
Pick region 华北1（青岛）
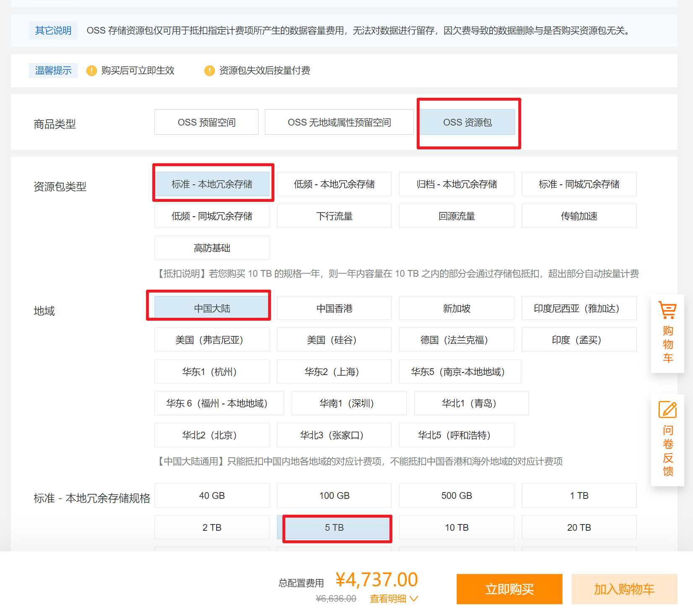click(471, 403)
